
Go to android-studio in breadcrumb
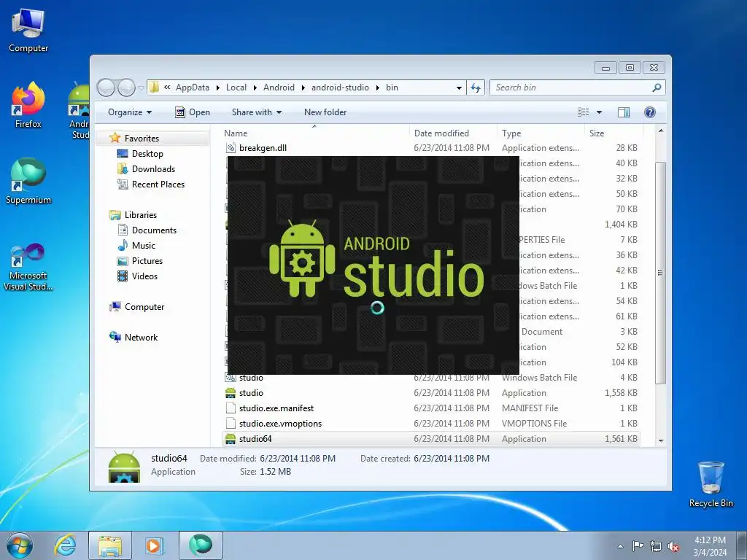pos(340,87)
